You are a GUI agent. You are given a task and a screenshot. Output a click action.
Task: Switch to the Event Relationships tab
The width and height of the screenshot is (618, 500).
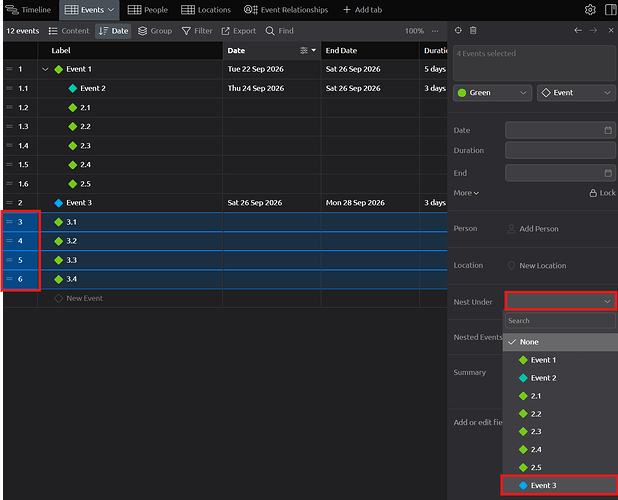[x=286, y=10]
